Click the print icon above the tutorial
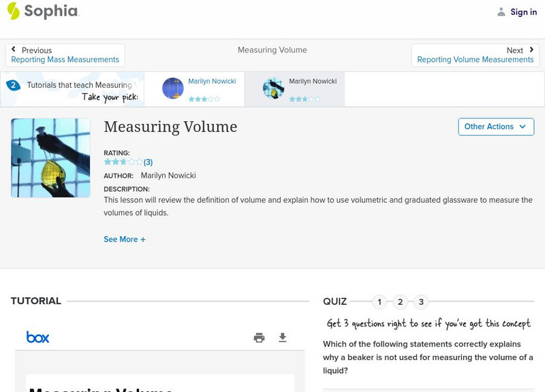The height and width of the screenshot is (392, 545). [x=259, y=338]
